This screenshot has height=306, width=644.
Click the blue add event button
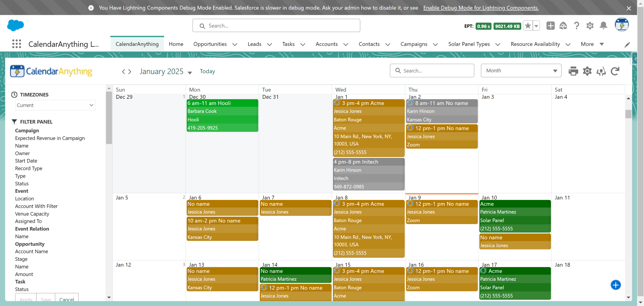point(616,285)
